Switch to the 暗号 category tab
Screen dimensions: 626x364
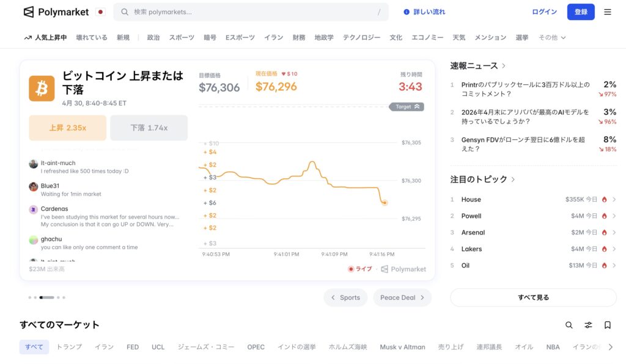coord(210,37)
